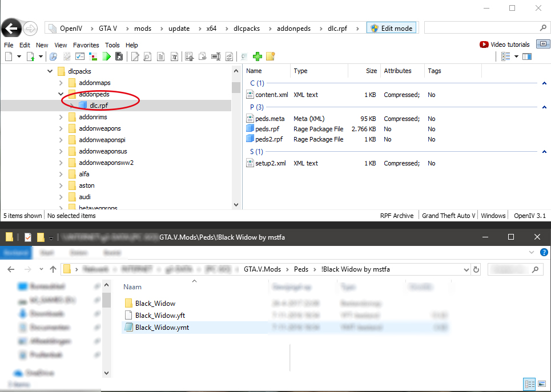
Task: Open the Help menu in OpenIV
Action: 132,45
